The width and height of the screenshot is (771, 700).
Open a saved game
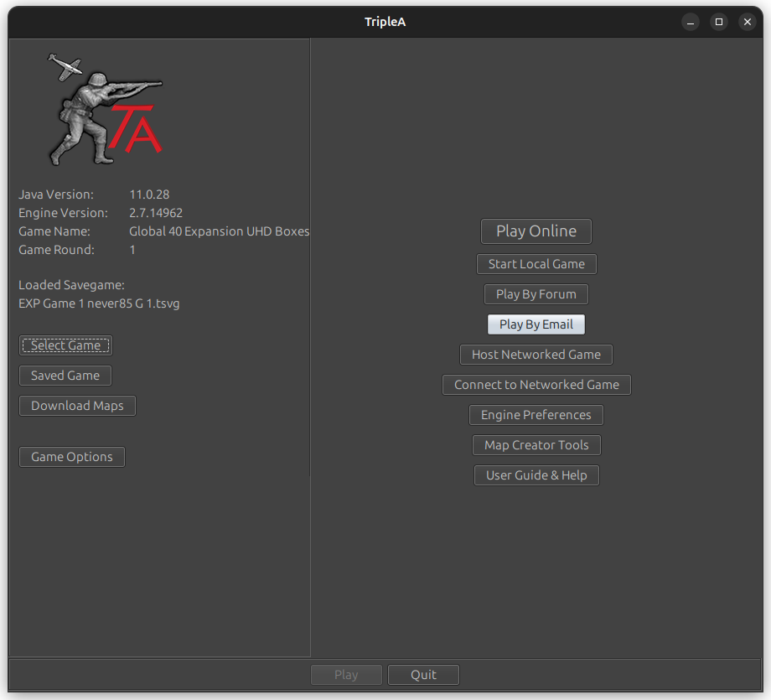tap(65, 375)
